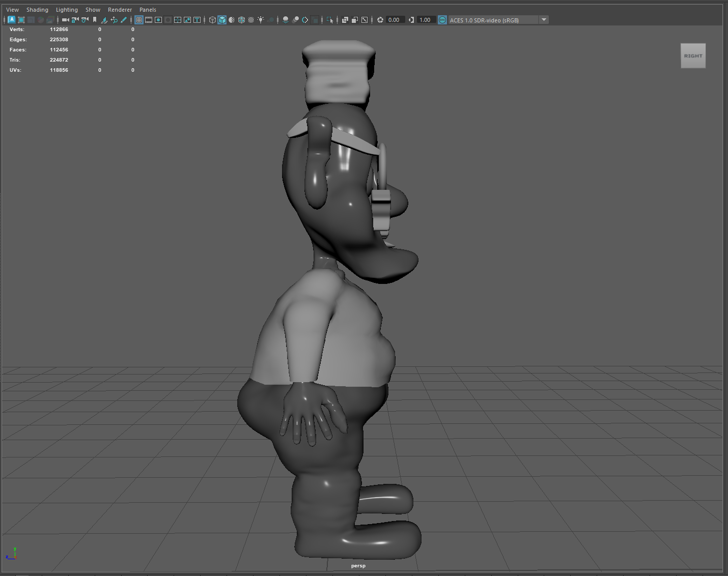728x576 pixels.
Task: Click the blue 'A' icon in the toolbar
Action: coord(11,20)
